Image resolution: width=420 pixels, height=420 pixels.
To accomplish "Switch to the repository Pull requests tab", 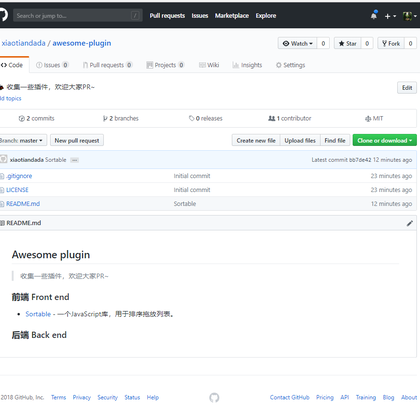I will coord(107,65).
